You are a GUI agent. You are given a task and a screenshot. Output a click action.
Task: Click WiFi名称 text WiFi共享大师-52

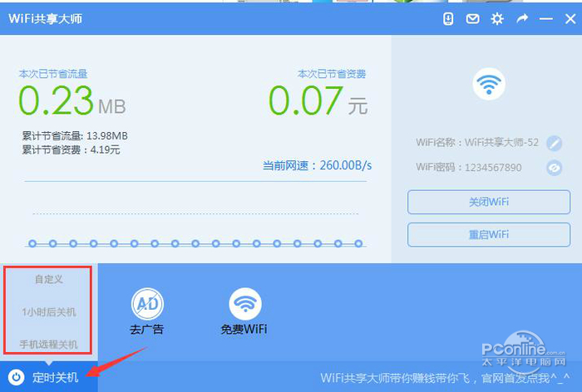tap(501, 142)
